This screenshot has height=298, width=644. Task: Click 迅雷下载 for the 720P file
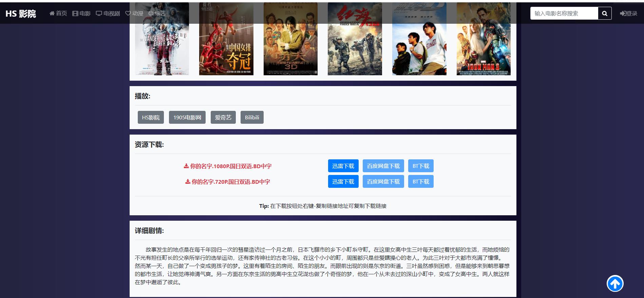(x=343, y=181)
